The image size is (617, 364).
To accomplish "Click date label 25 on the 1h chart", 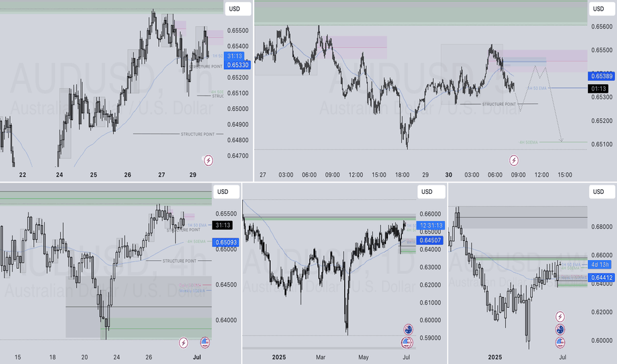I will (93, 175).
